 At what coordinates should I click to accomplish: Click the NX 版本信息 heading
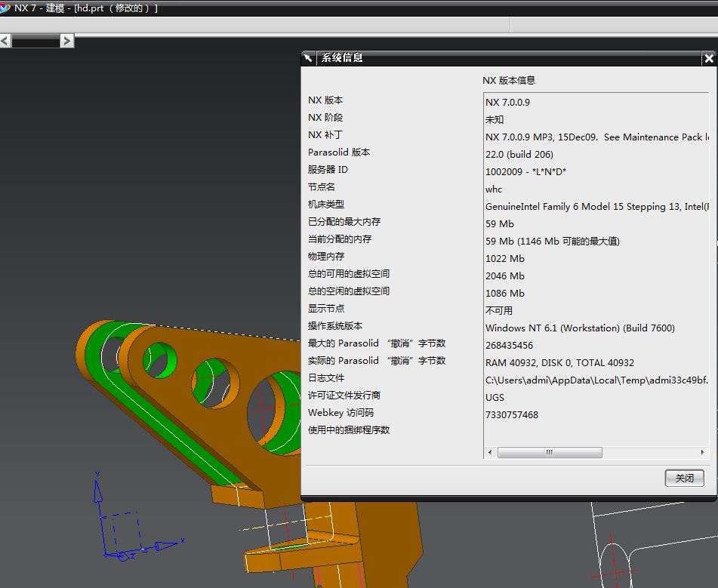click(x=509, y=81)
